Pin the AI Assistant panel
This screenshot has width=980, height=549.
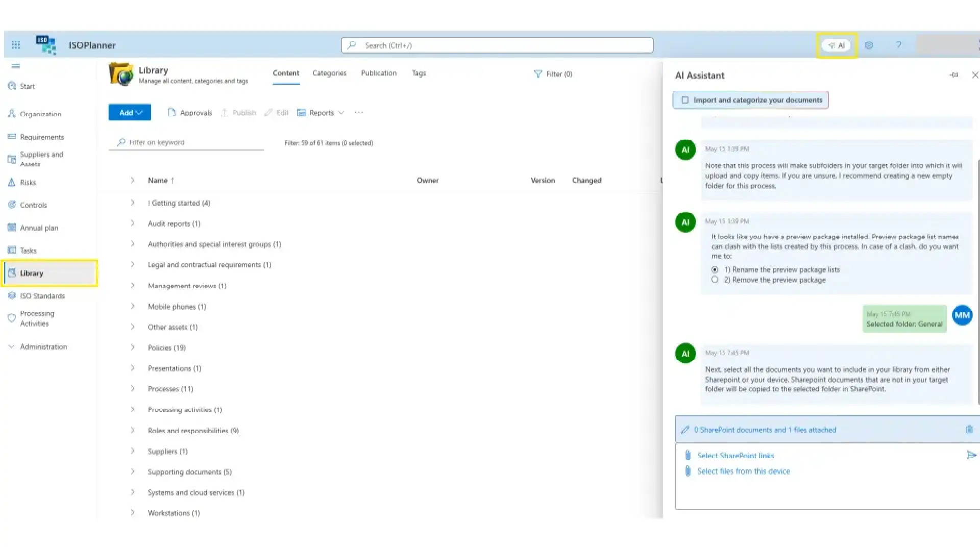[x=954, y=75]
